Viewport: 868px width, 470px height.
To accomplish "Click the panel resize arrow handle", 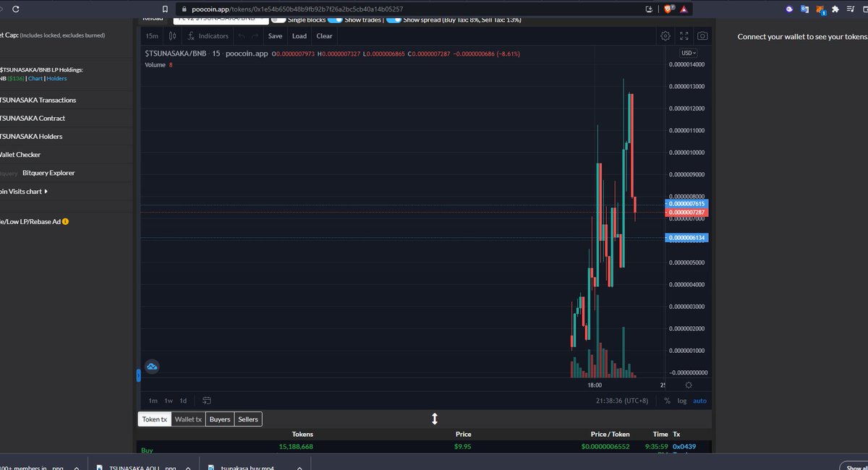I will click(435, 419).
